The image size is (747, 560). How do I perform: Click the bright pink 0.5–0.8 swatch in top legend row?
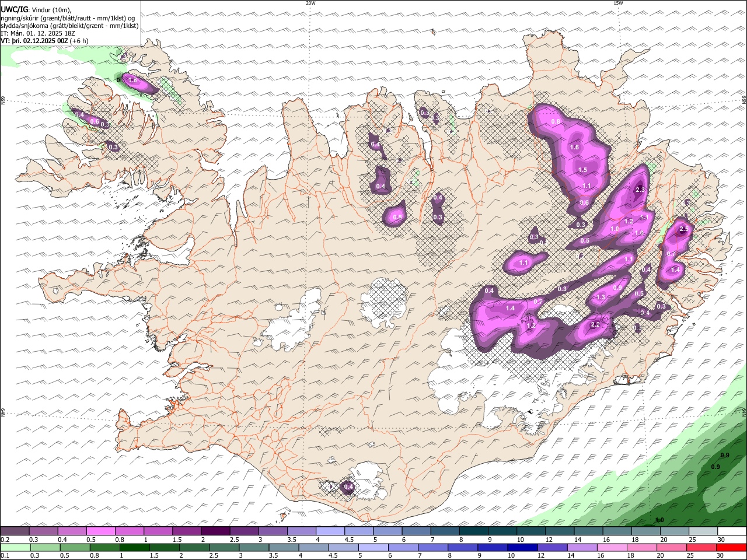101,531
